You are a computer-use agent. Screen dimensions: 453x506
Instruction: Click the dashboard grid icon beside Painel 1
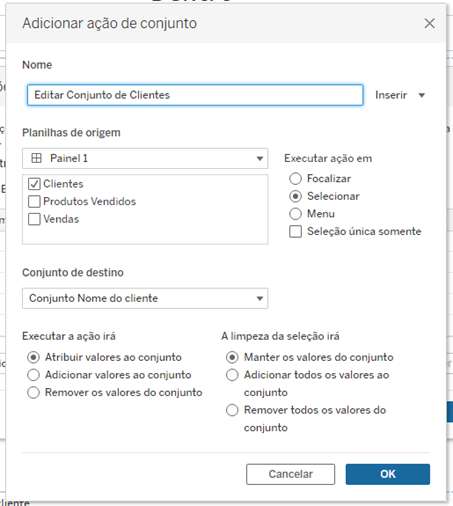36,158
